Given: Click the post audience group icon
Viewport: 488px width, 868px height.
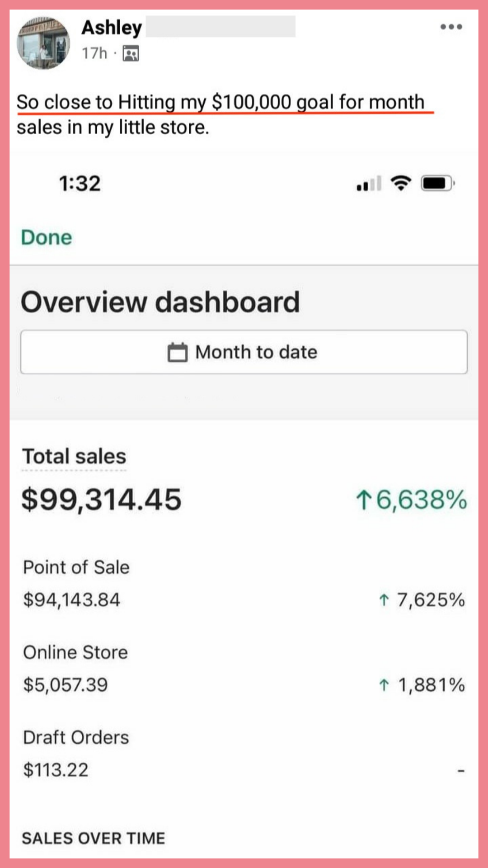Looking at the screenshot, I should (131, 53).
